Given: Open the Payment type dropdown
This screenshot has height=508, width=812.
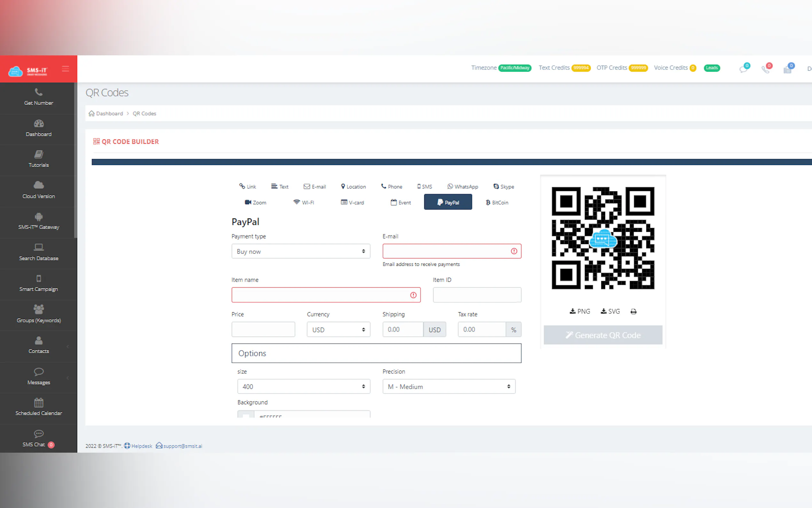Looking at the screenshot, I should coord(301,251).
